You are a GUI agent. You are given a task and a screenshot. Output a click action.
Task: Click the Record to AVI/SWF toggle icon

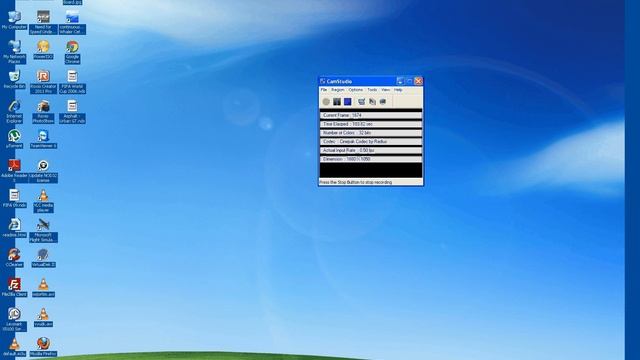(372, 102)
